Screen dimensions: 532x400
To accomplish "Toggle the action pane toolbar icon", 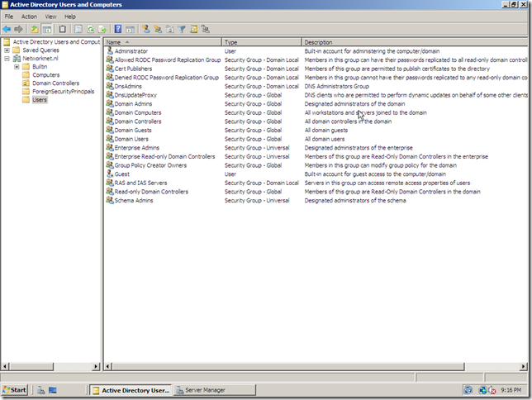I will coord(130,29).
